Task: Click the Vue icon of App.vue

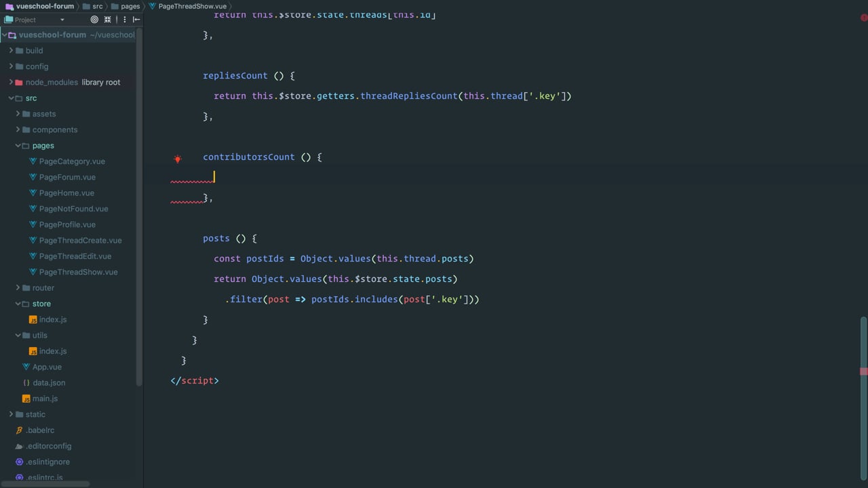Action: pos(26,367)
